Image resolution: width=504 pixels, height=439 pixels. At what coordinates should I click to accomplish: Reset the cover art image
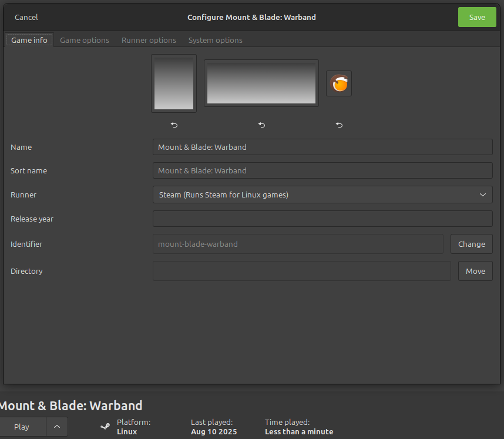click(x=174, y=125)
